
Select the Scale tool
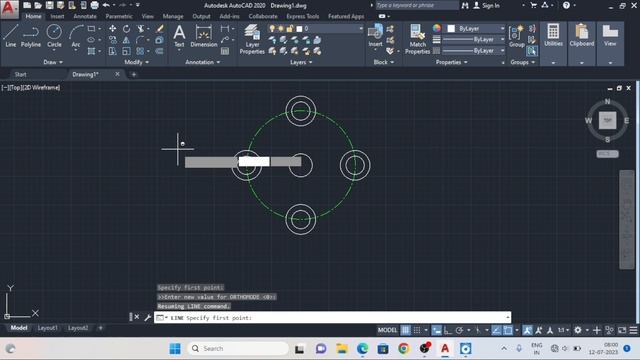pyautogui.click(x=127, y=51)
